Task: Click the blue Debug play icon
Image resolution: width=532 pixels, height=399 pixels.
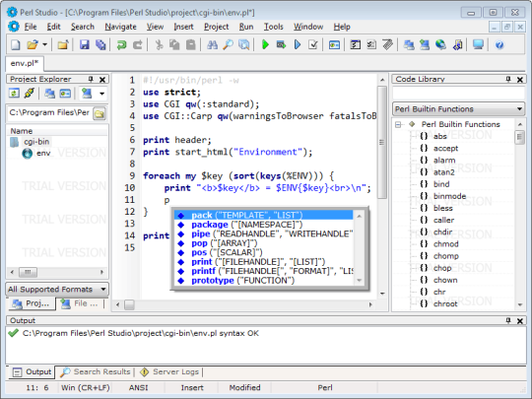Action: [298, 44]
